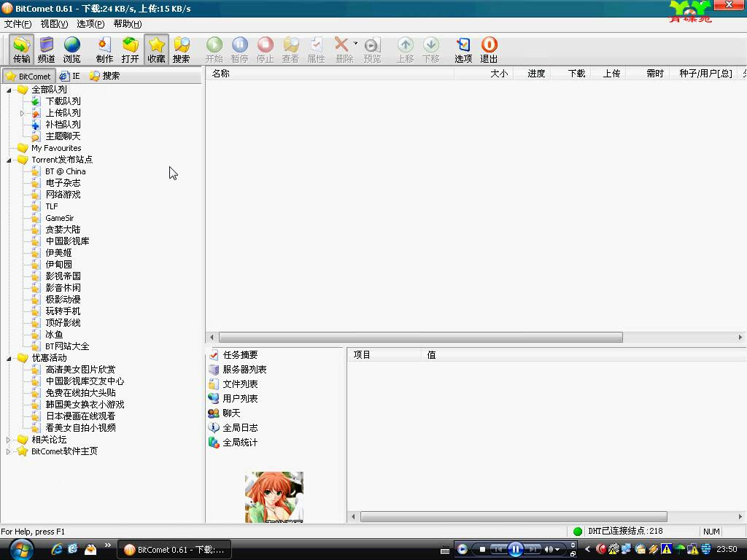Open the 文件(F) menu
Viewport: 747px width, 560px height.
pos(18,24)
